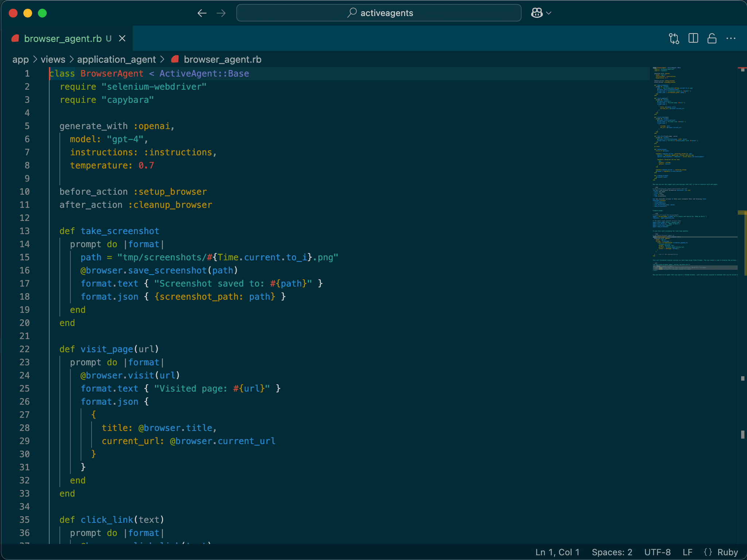Click current_url: key on line 29
The width and height of the screenshot is (747, 560).
point(133,441)
